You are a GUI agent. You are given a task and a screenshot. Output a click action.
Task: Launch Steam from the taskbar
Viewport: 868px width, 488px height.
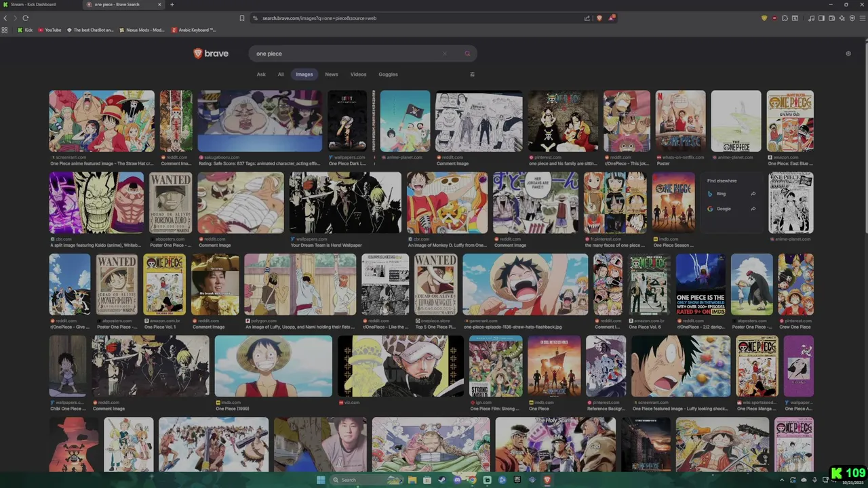(x=442, y=480)
